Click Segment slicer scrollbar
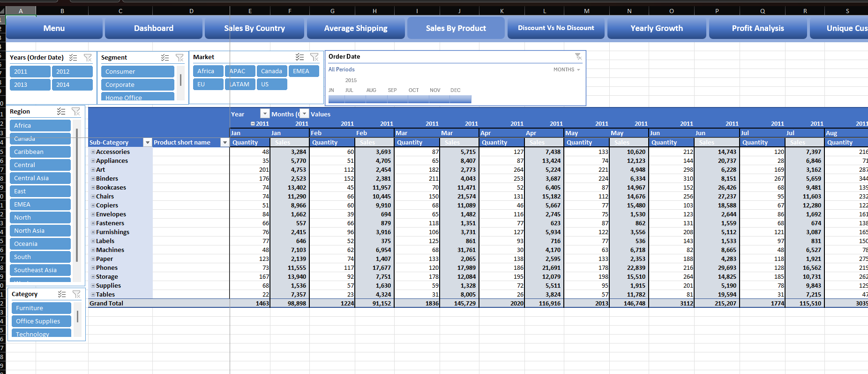This screenshot has width=868, height=374. 180,80
